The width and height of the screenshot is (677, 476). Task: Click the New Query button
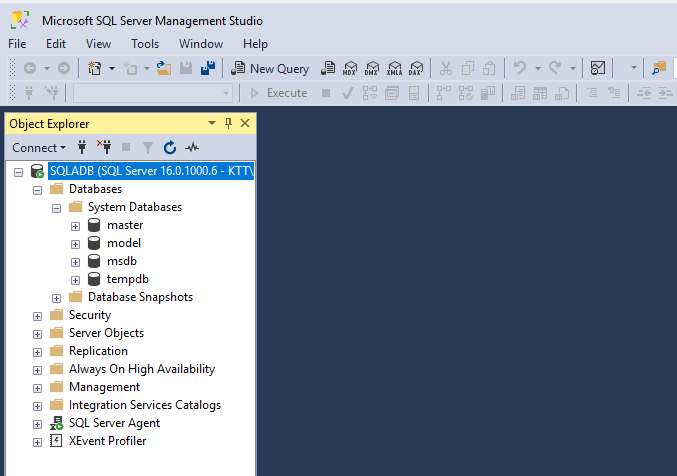pyautogui.click(x=270, y=68)
